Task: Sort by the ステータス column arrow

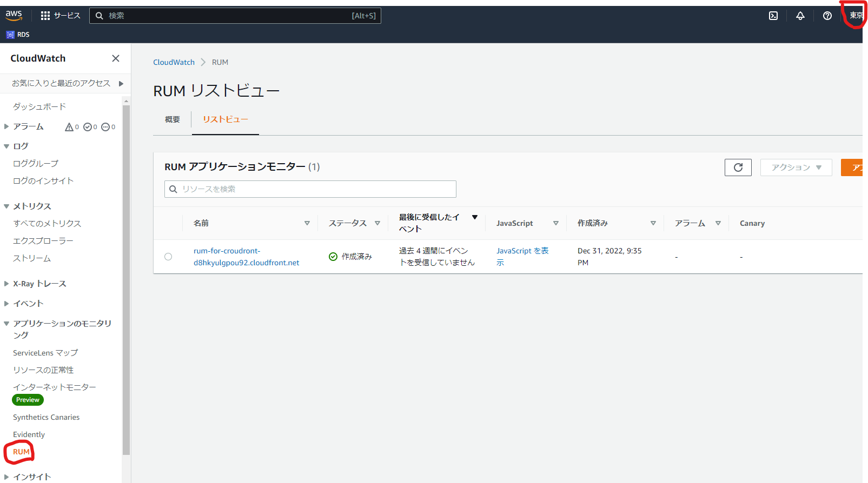Action: point(377,223)
